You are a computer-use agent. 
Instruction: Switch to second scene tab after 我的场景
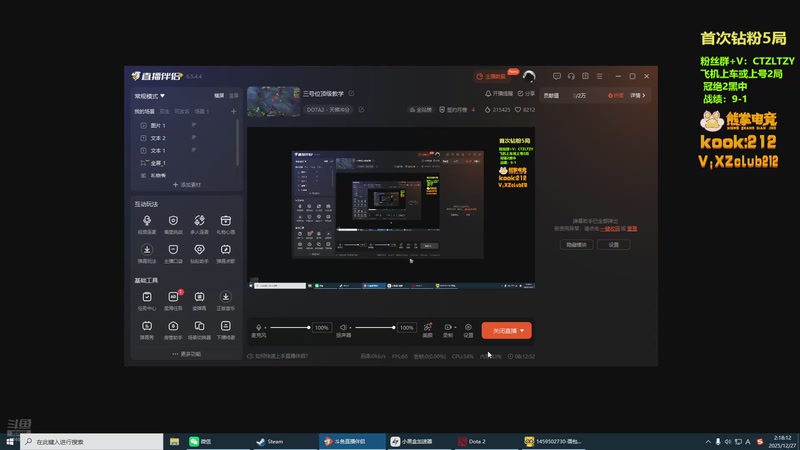pos(164,112)
